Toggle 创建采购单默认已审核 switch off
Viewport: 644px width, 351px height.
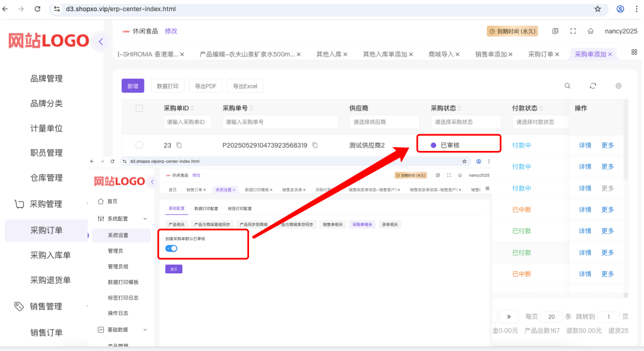click(x=171, y=248)
